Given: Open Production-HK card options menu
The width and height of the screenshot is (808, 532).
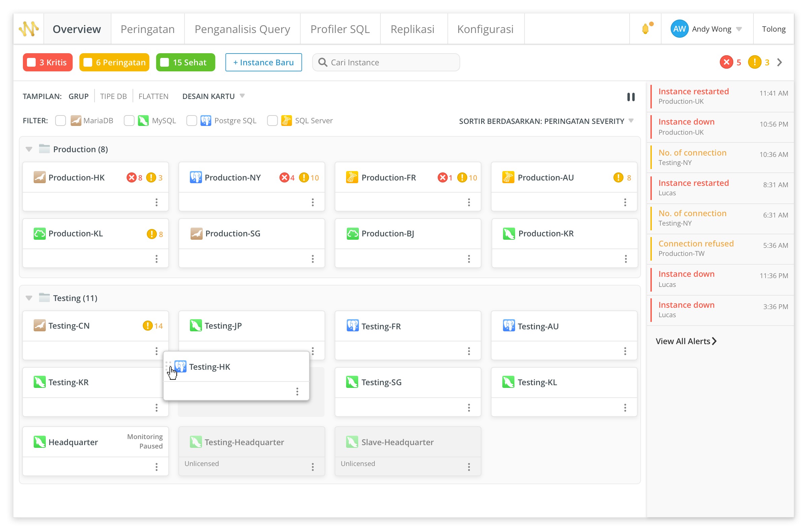Looking at the screenshot, I should (157, 202).
